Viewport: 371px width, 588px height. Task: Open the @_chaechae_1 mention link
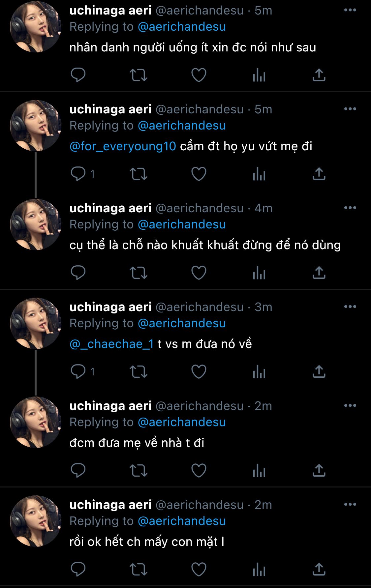111,344
